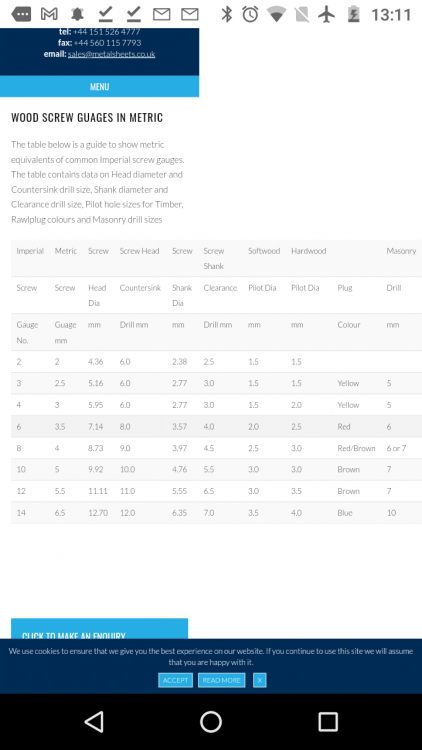
Task: Tap the Android home circle button
Action: tap(211, 721)
